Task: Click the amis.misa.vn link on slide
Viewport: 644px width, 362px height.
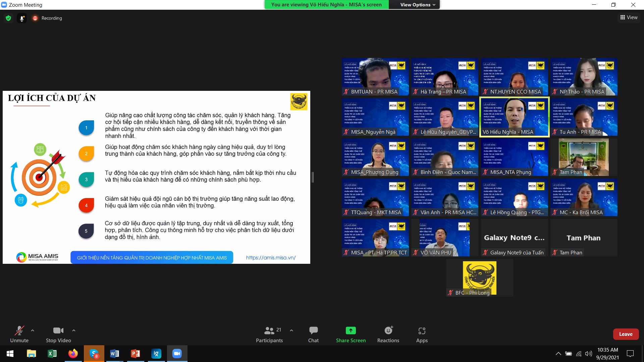Action: click(x=271, y=257)
